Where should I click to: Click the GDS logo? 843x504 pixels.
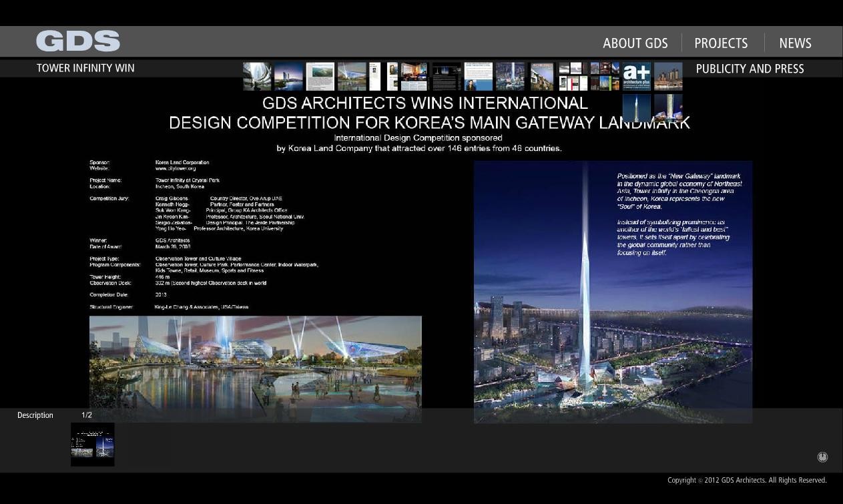pos(78,41)
